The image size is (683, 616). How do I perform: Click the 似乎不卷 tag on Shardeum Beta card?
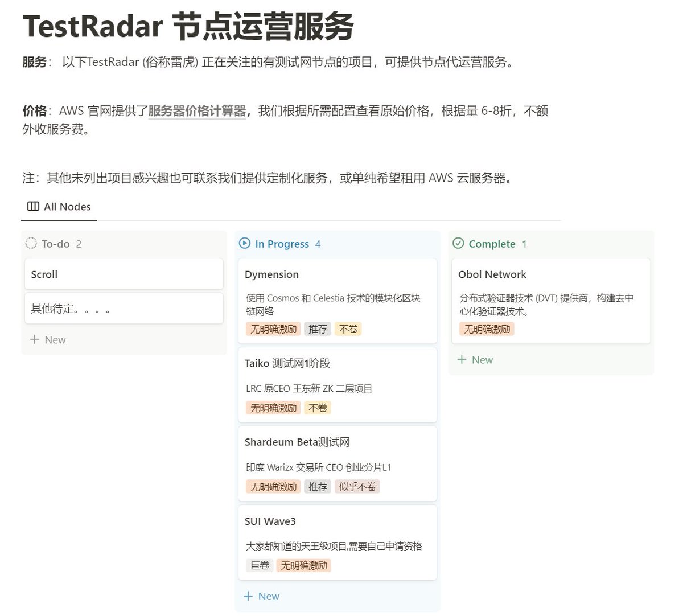click(357, 486)
